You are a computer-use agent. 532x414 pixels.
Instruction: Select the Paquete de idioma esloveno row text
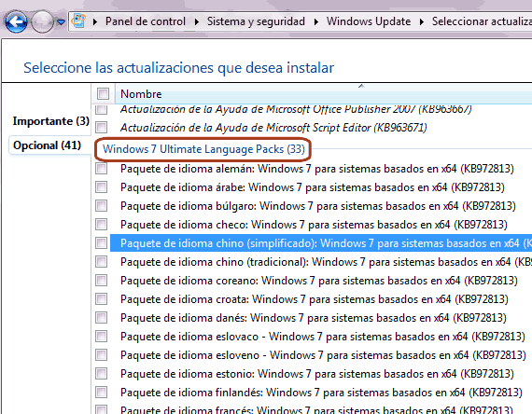[323, 355]
